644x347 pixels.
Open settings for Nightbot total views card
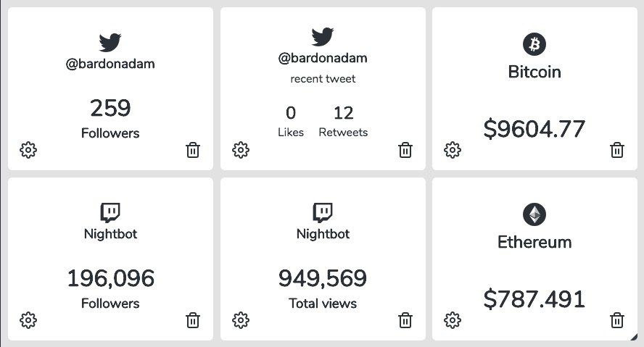click(241, 320)
